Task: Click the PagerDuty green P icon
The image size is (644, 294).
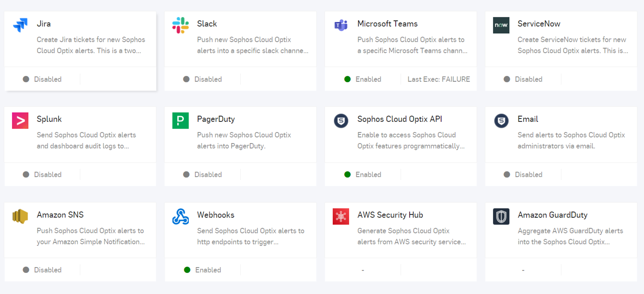Action: pyautogui.click(x=181, y=121)
